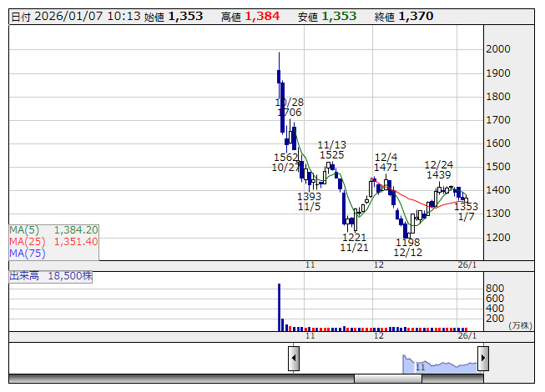Click the 高値 1,384 high price
The height and width of the screenshot is (392, 545).
pyautogui.click(x=250, y=17)
